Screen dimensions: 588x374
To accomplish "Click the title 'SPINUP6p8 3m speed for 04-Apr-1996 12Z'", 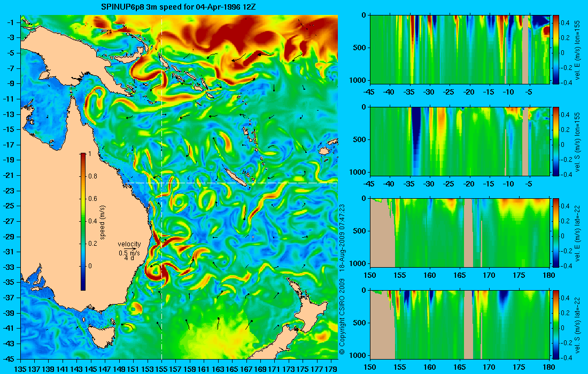I will [x=179, y=7].
